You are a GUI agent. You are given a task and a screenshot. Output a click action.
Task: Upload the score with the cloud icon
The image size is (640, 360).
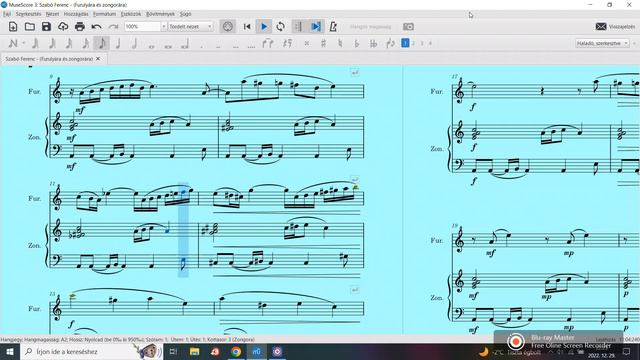coord(63,27)
